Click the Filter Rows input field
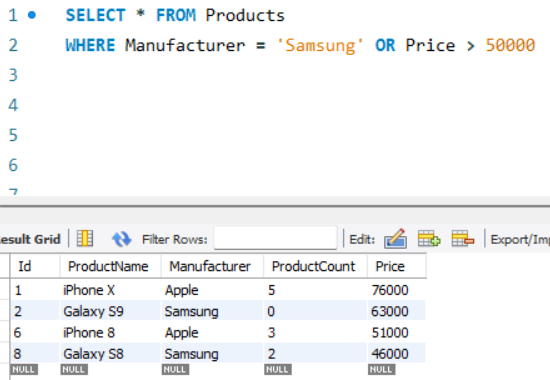 point(275,238)
